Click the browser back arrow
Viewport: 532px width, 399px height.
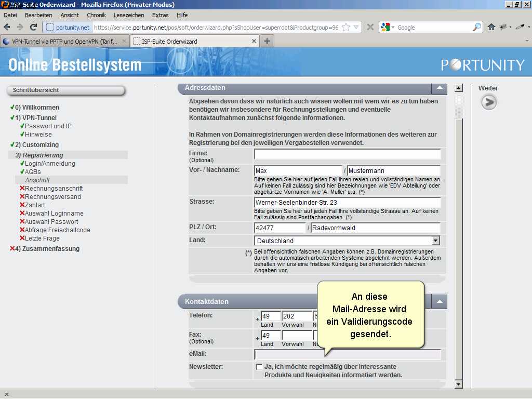pos(9,27)
